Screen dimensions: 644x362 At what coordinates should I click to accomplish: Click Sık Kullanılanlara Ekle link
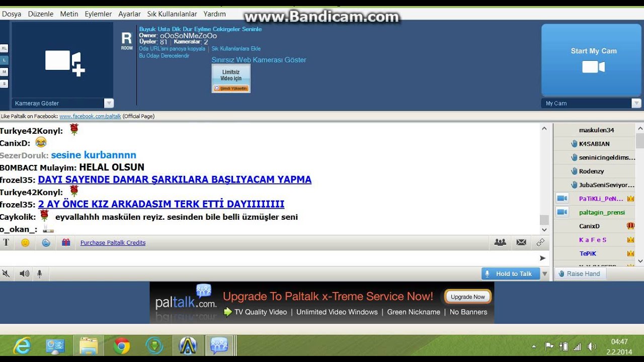click(236, 49)
